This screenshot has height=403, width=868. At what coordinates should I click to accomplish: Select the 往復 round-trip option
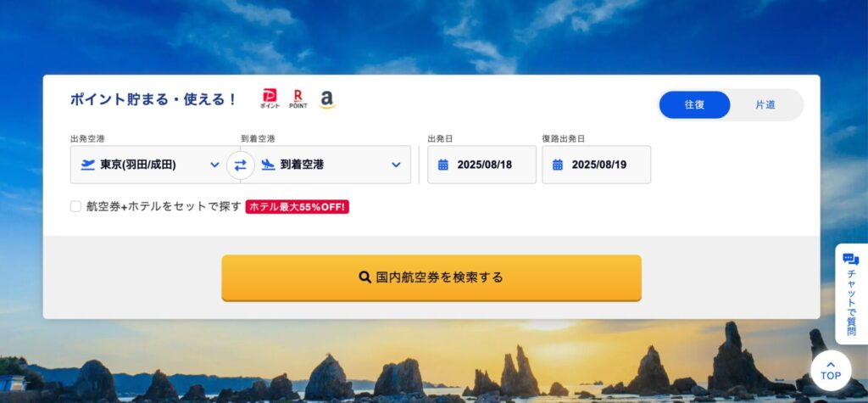pos(694,104)
